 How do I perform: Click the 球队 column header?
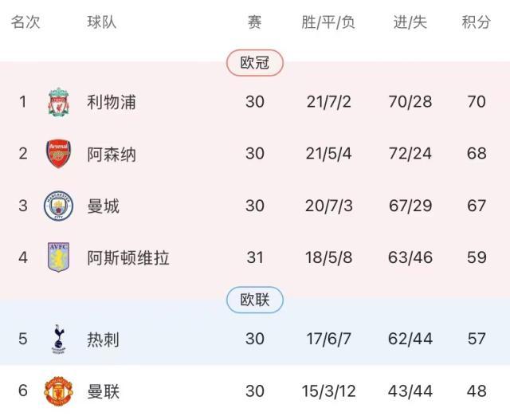[x=102, y=22]
